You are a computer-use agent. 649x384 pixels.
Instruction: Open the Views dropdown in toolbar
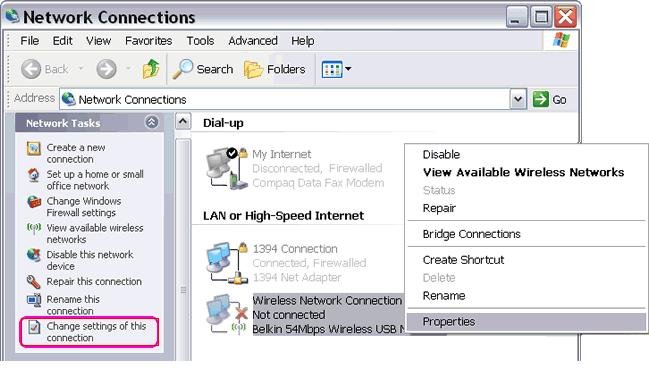[x=336, y=69]
